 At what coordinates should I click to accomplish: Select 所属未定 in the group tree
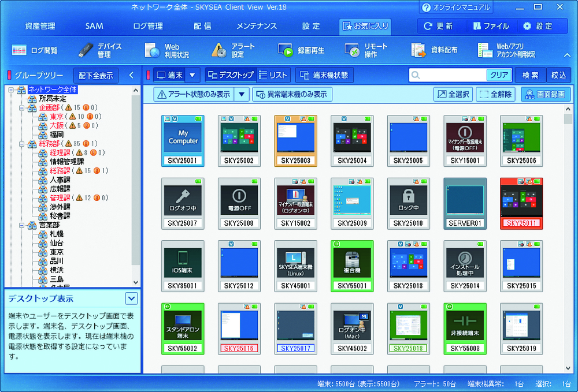pyautogui.click(x=53, y=99)
